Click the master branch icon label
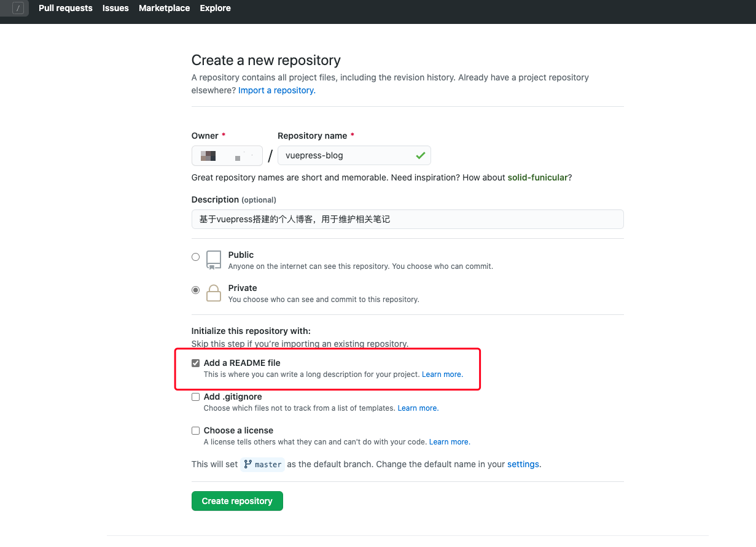Viewport: 756px width, 547px height. pyautogui.click(x=263, y=465)
